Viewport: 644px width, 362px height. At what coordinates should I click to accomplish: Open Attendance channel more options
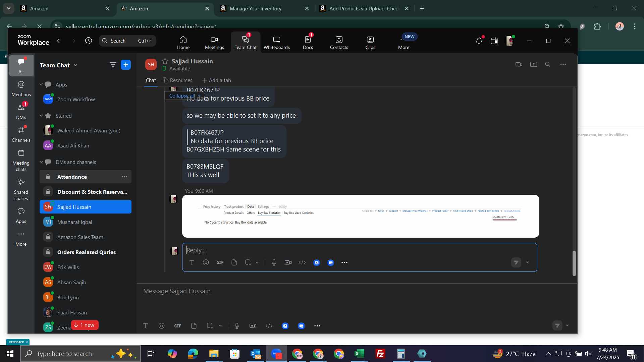pos(124,177)
